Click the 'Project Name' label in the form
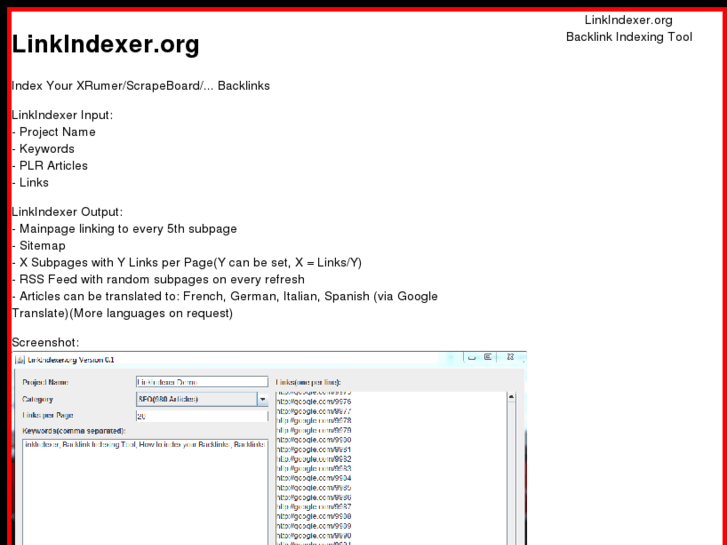This screenshot has height=545, width=727. [x=45, y=383]
